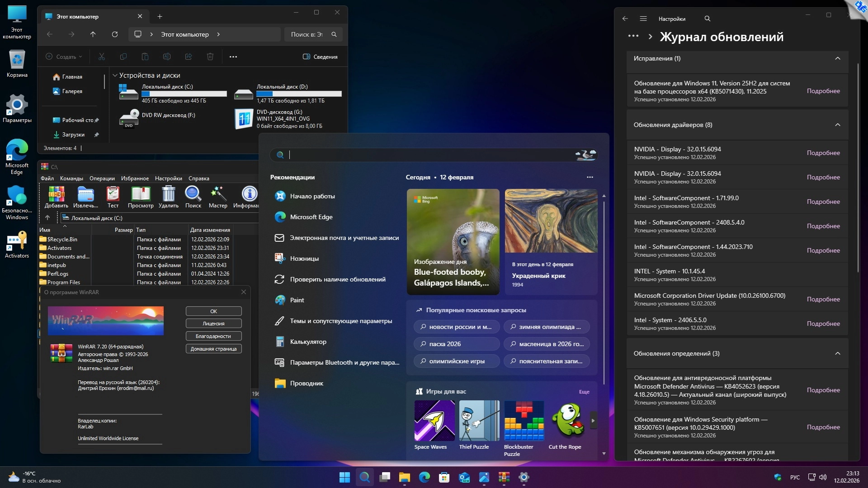Open the Операции menu in WinRAR
Viewport: 868px width, 488px height.
[102, 178]
